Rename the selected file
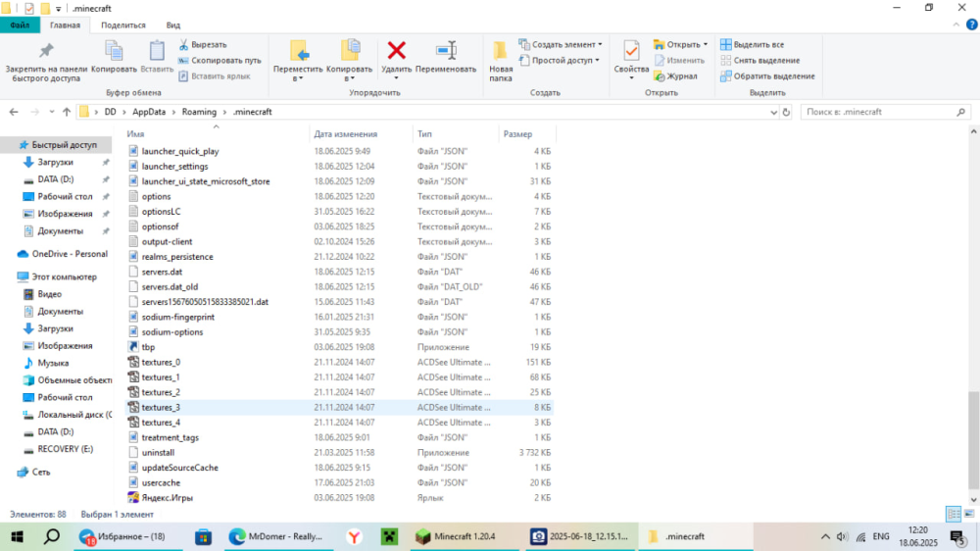 tap(446, 57)
